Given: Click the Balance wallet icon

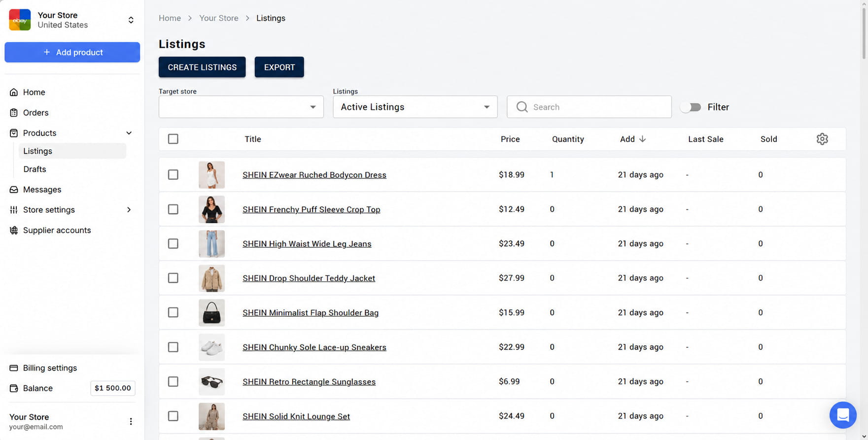Looking at the screenshot, I should (x=14, y=388).
